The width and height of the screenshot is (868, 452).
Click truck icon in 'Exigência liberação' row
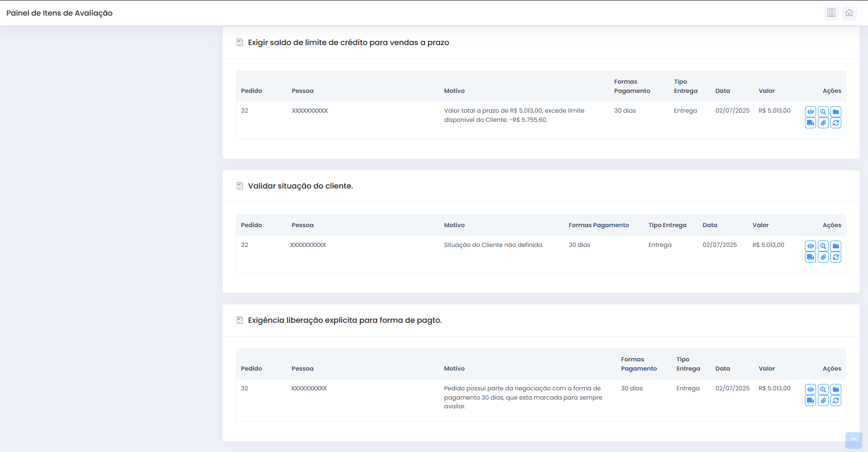(811, 401)
